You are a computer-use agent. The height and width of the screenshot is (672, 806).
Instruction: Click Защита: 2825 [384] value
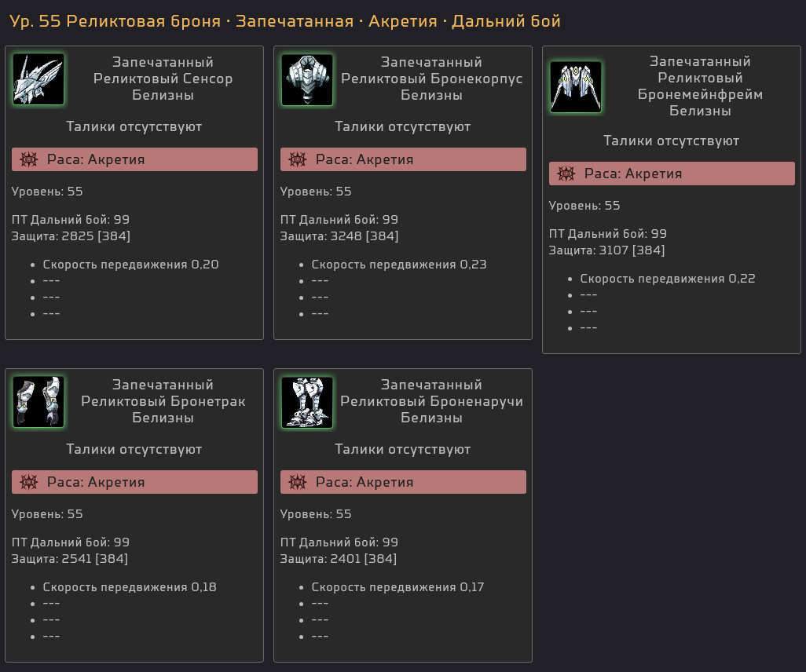pyautogui.click(x=71, y=236)
